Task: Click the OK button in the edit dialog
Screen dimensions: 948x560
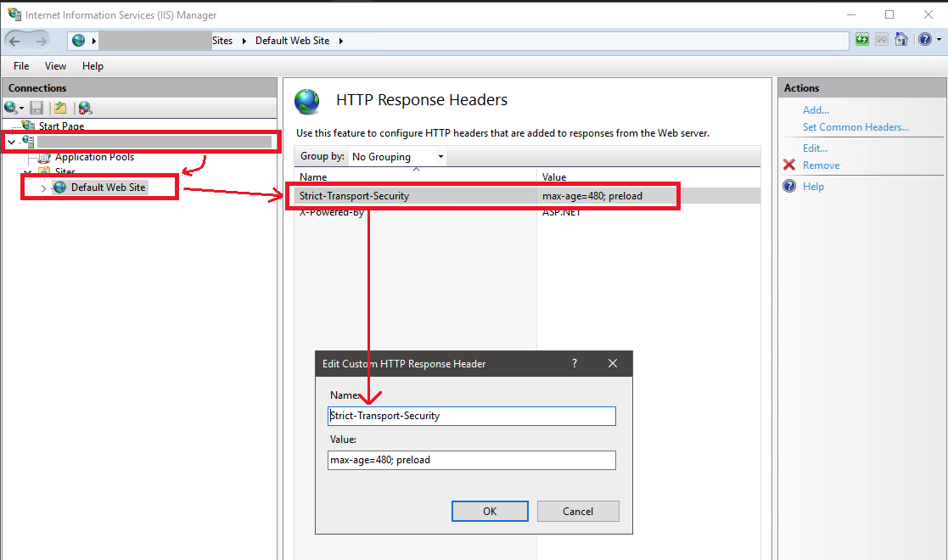Action: click(x=490, y=511)
